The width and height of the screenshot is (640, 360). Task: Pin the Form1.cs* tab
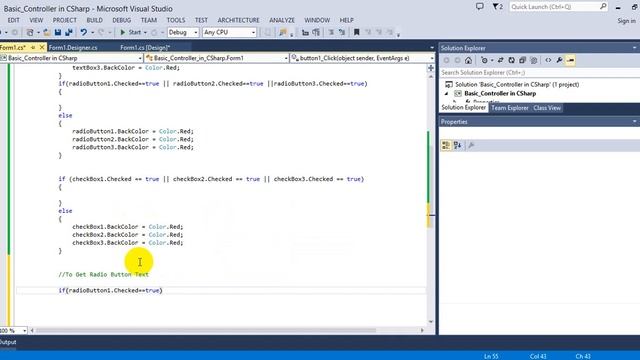[x=33, y=48]
